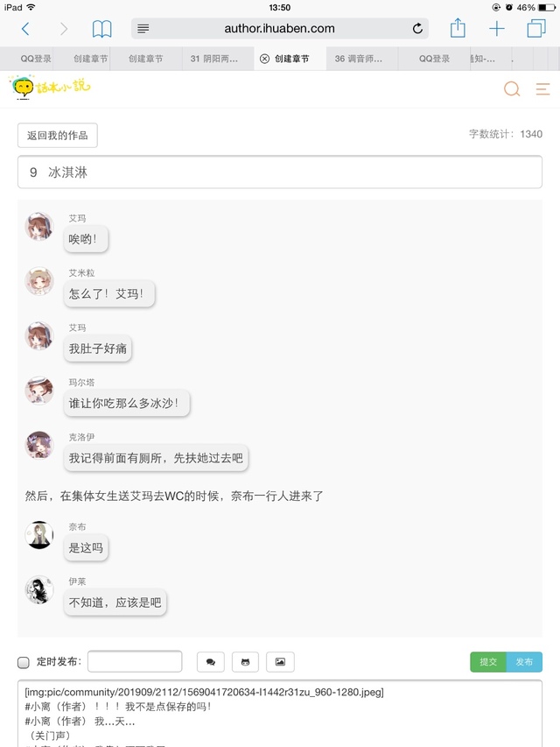Open the Safari bookmarks book icon
This screenshot has height=747, width=560.
[101, 29]
